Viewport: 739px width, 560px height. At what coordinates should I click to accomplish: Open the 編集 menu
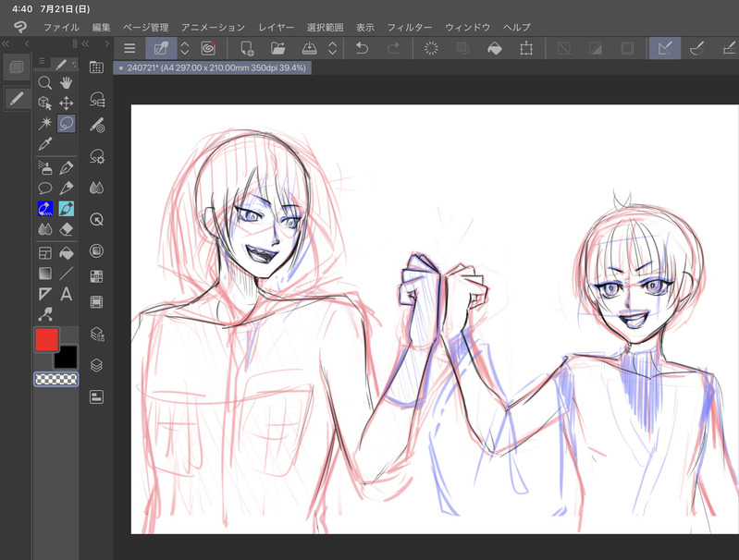(101, 28)
